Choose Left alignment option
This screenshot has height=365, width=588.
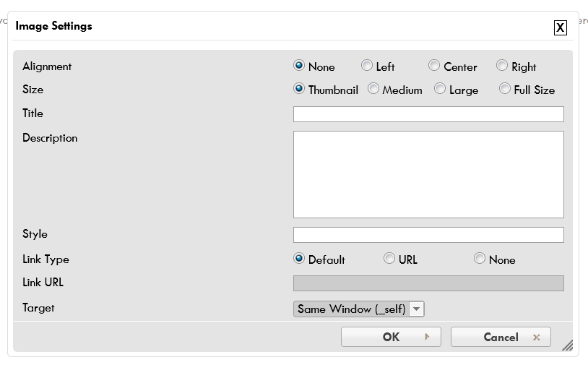(367, 66)
